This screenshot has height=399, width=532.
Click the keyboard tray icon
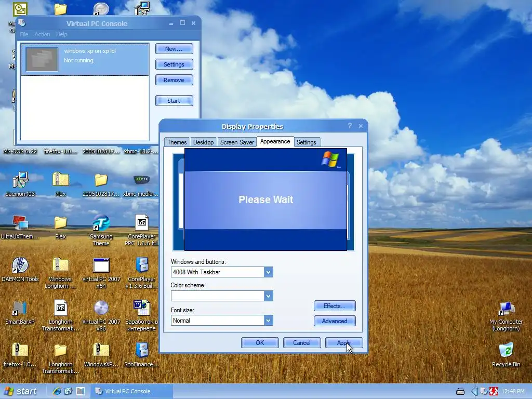(x=460, y=392)
